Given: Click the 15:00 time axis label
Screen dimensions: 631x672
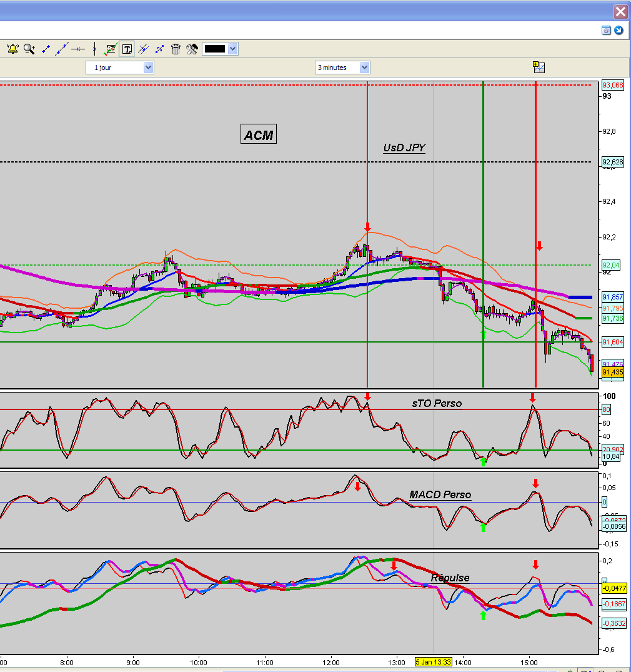Looking at the screenshot, I should click(529, 663).
